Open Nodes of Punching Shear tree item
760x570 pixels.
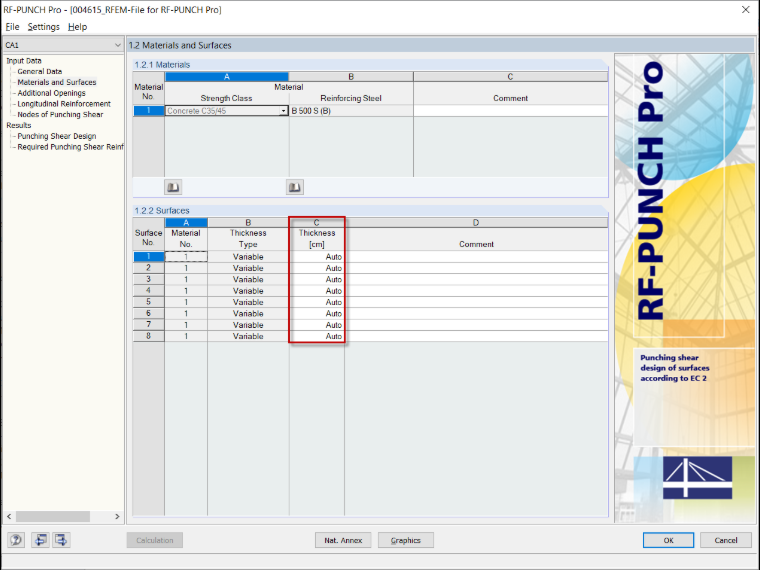click(x=60, y=114)
